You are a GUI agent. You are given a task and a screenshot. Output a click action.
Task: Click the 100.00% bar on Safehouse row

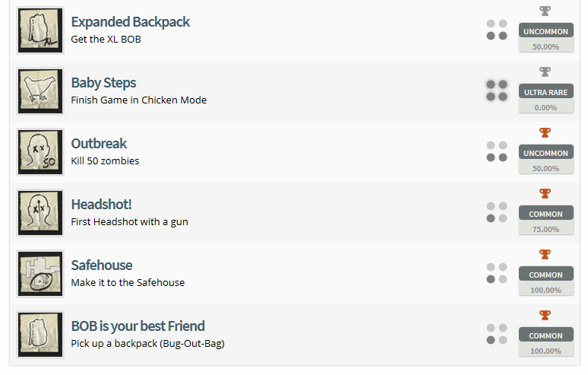[545, 290]
